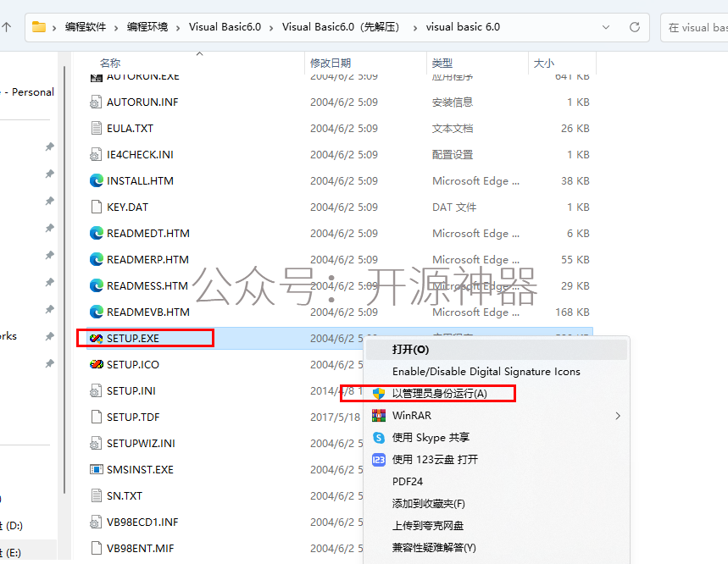
Task: Click the SN.TXT text file icon
Action: point(96,495)
